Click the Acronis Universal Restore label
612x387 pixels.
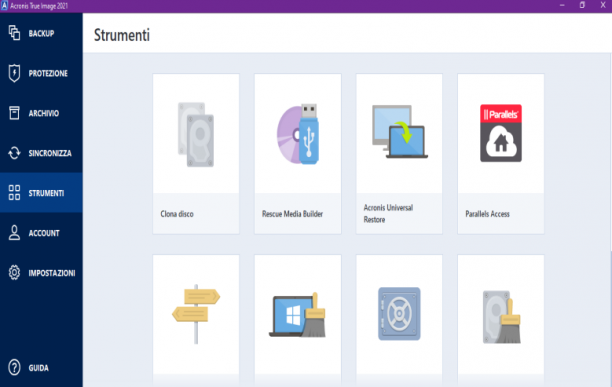pos(388,213)
